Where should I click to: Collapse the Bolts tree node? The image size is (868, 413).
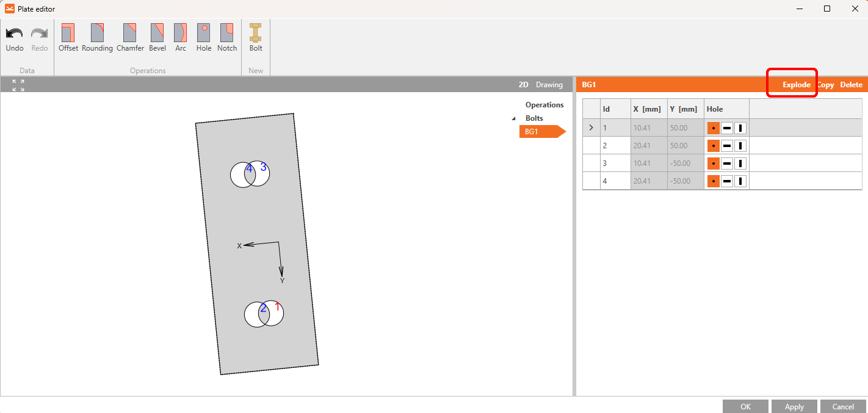click(513, 118)
